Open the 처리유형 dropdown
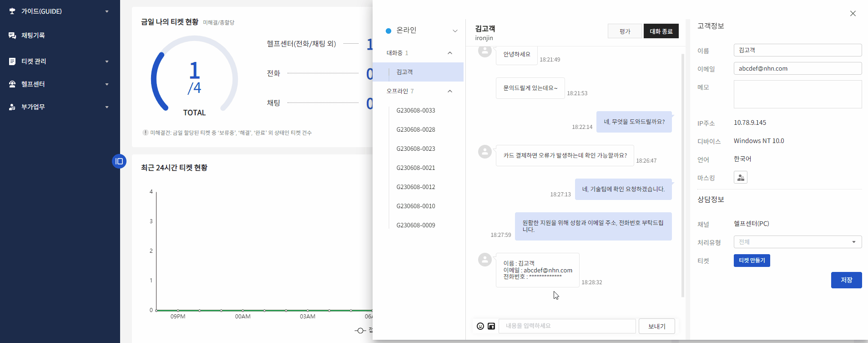This screenshot has width=868, height=343. pos(797,242)
